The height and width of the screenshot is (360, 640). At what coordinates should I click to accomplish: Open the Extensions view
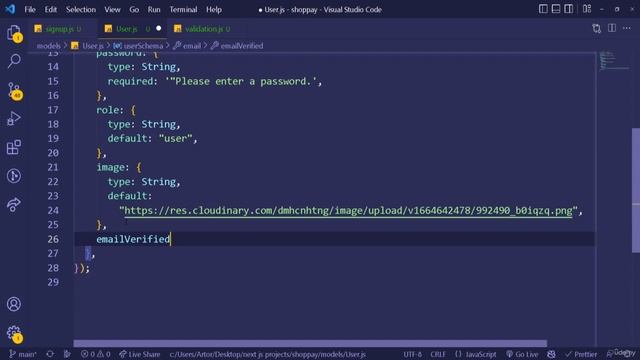pyautogui.click(x=14, y=147)
